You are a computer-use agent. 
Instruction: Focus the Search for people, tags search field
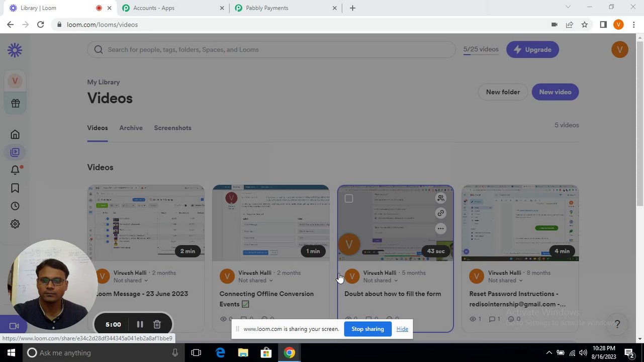[271, 49]
